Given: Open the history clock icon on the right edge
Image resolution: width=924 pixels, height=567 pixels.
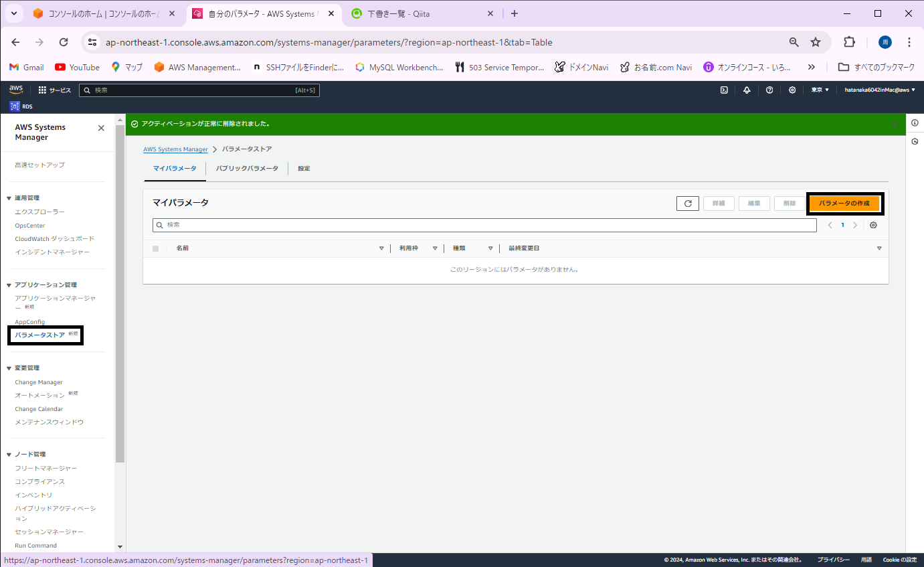Looking at the screenshot, I should 915,141.
